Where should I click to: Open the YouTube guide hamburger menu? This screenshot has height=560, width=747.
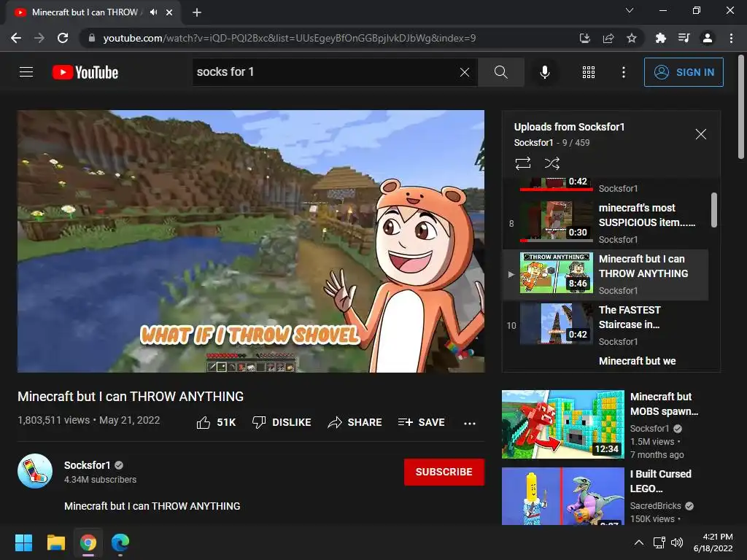coord(26,72)
